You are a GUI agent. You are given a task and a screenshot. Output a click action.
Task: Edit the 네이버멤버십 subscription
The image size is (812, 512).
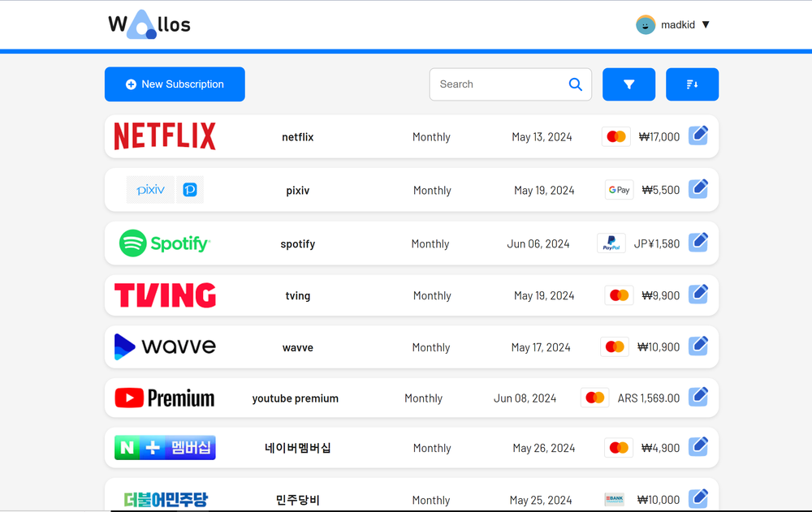[698, 446]
